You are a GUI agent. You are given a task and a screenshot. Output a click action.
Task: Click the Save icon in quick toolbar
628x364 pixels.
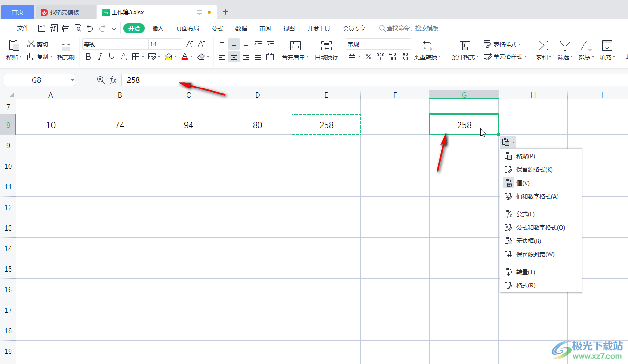[x=42, y=28]
